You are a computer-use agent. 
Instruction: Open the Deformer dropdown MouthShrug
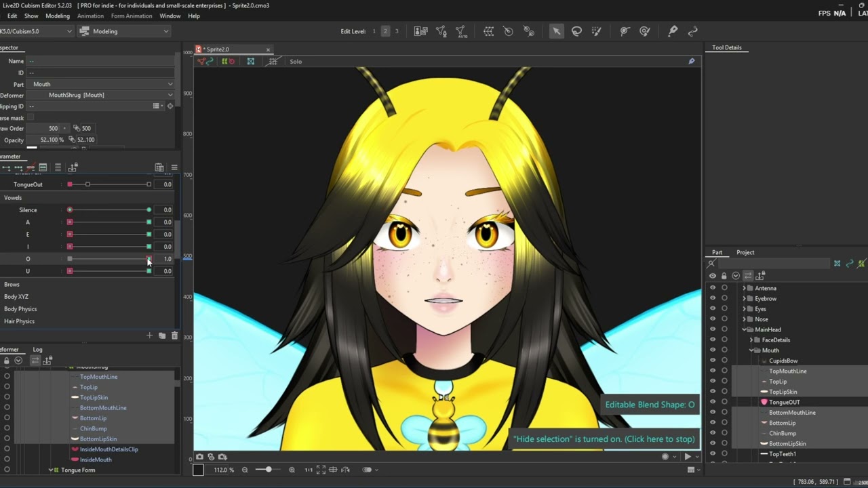tap(102, 95)
